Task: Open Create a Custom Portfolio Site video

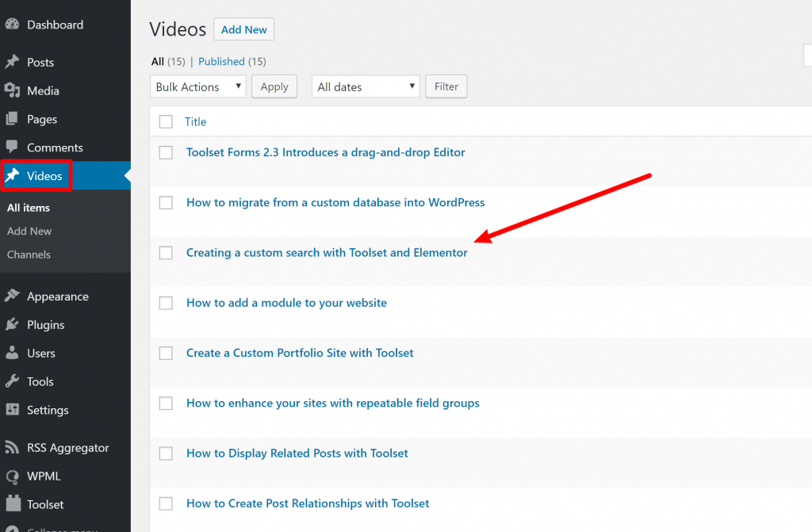Action: click(x=299, y=354)
